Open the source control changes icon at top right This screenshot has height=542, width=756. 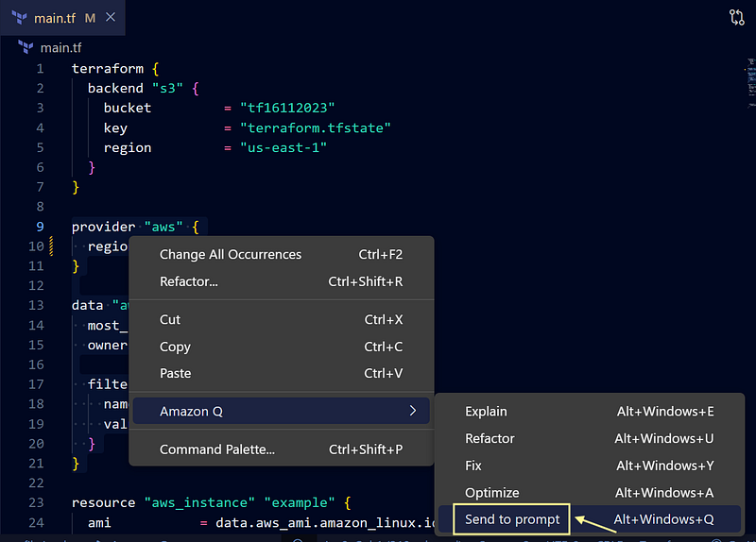pos(737,17)
